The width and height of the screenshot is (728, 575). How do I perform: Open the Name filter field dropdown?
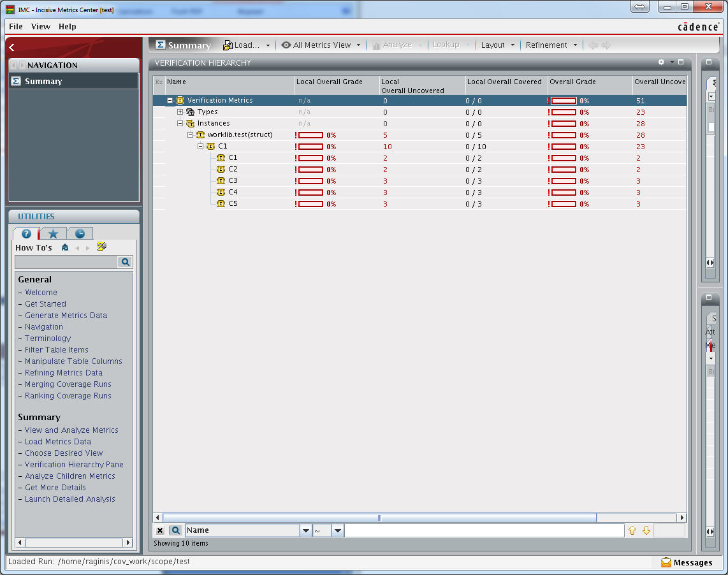point(305,530)
